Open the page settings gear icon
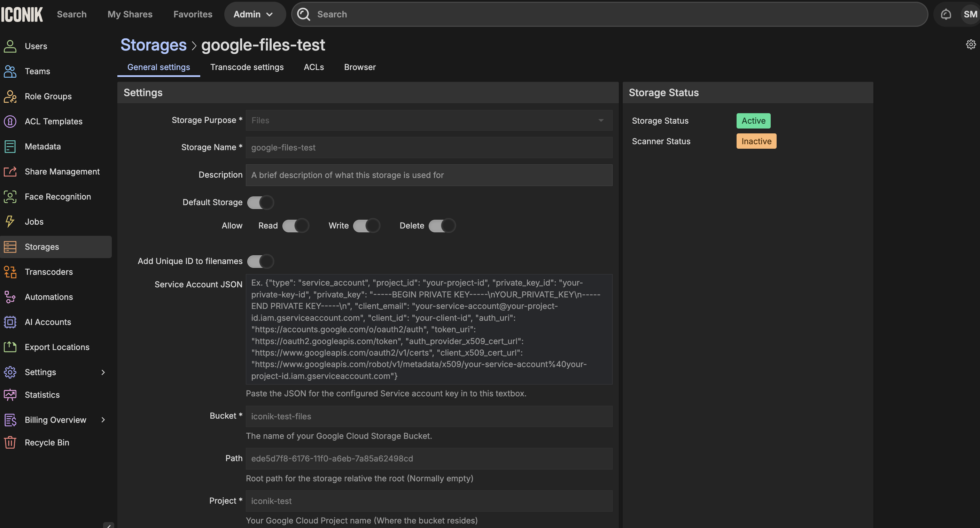 click(x=971, y=45)
